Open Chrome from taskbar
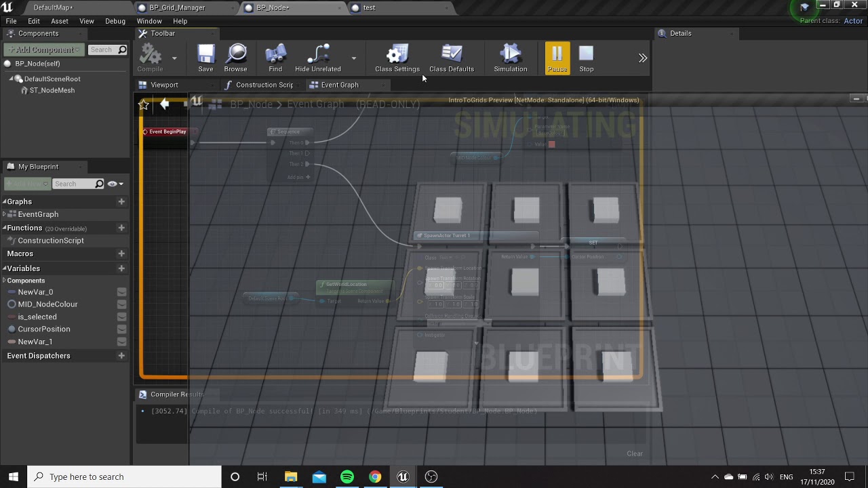Screen dimensions: 868x488 375,476
